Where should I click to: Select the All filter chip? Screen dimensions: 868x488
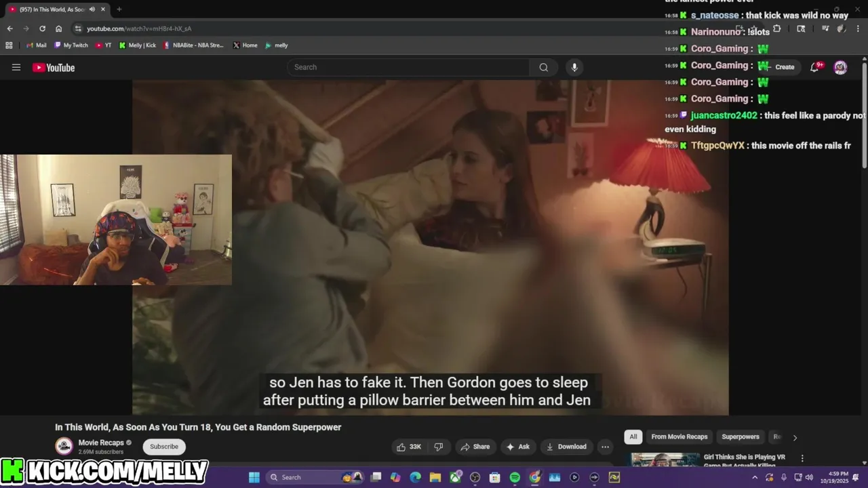coord(633,436)
